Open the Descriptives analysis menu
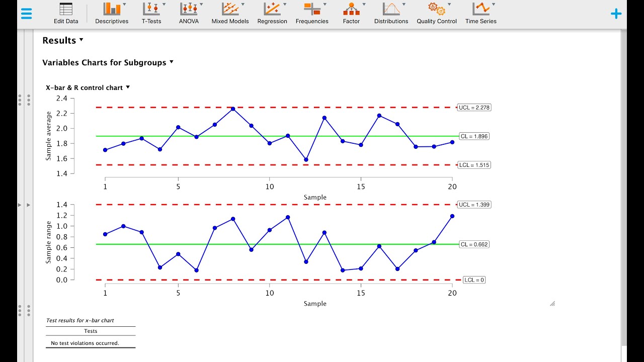 click(x=112, y=14)
